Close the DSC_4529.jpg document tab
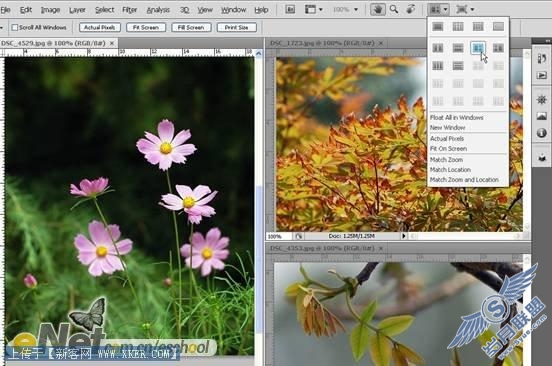 [x=112, y=43]
